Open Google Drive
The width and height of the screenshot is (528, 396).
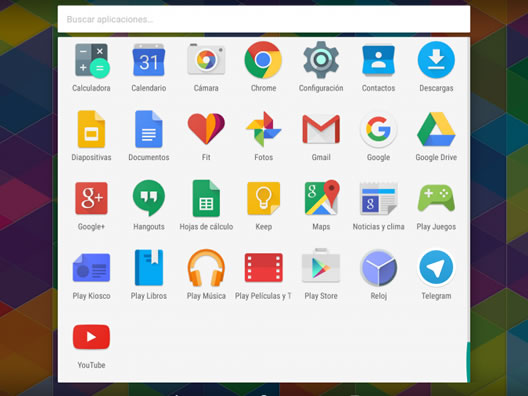click(436, 129)
